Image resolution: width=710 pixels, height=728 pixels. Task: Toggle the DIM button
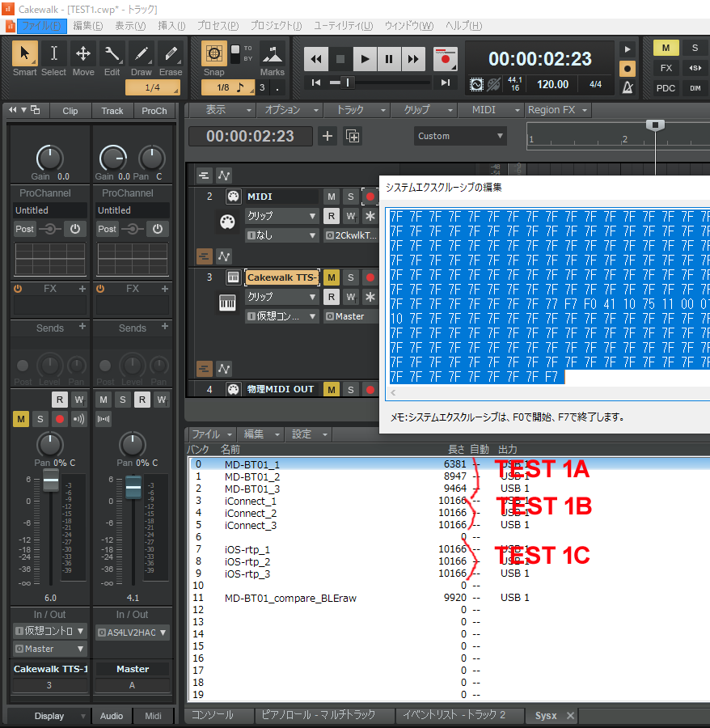(x=695, y=88)
